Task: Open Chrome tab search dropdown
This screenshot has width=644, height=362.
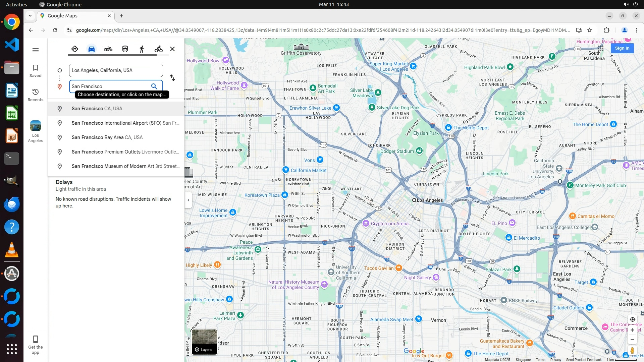Action: click(30, 16)
